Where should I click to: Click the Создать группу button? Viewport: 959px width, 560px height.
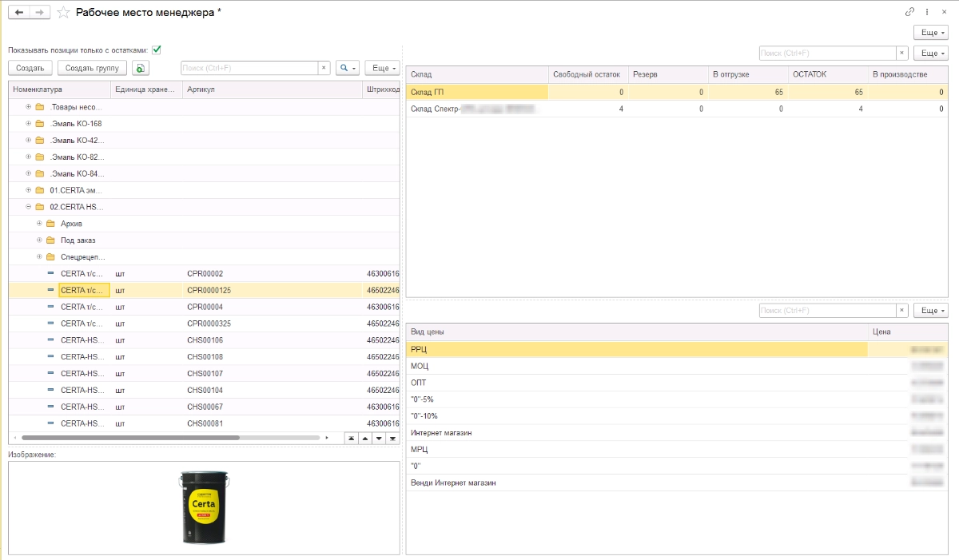pos(92,68)
